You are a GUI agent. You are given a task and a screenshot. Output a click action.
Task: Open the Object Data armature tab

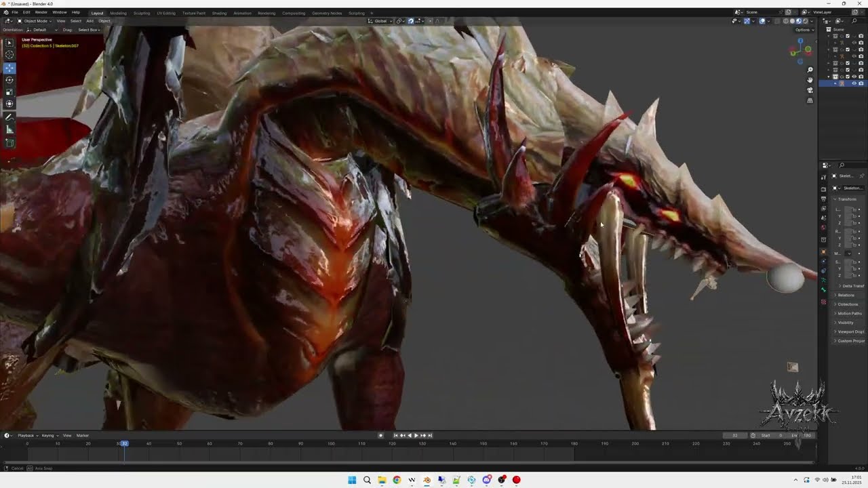tap(824, 280)
